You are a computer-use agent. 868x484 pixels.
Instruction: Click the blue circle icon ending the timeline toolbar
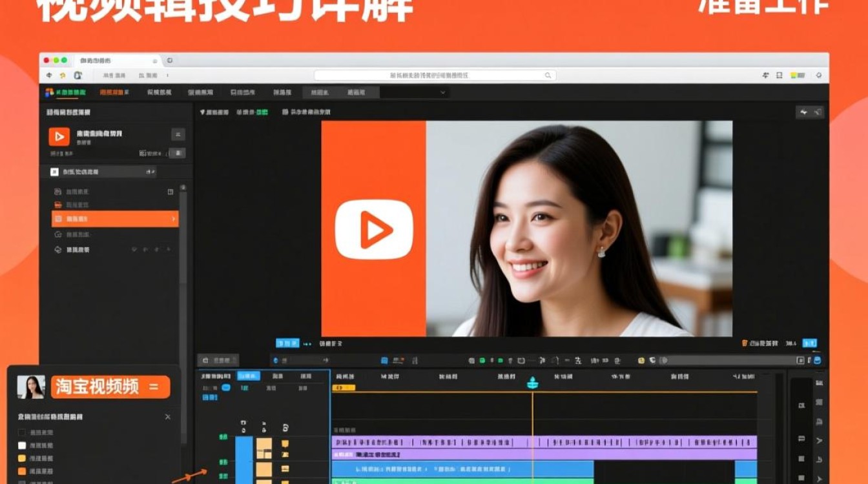[x=817, y=360]
